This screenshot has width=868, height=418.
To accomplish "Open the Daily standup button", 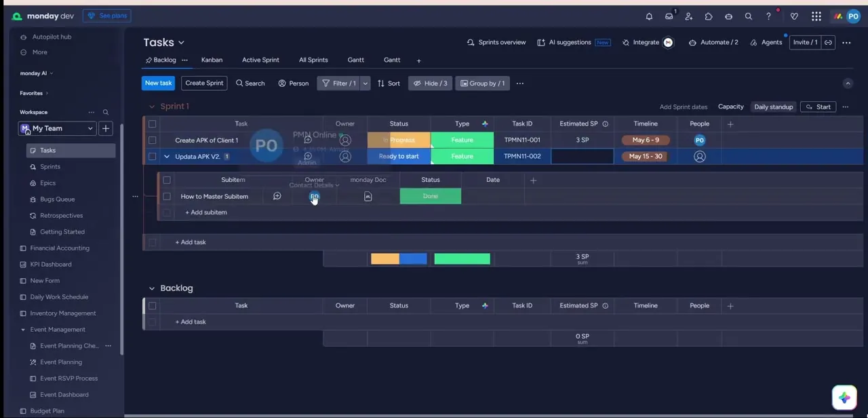I will 774,107.
